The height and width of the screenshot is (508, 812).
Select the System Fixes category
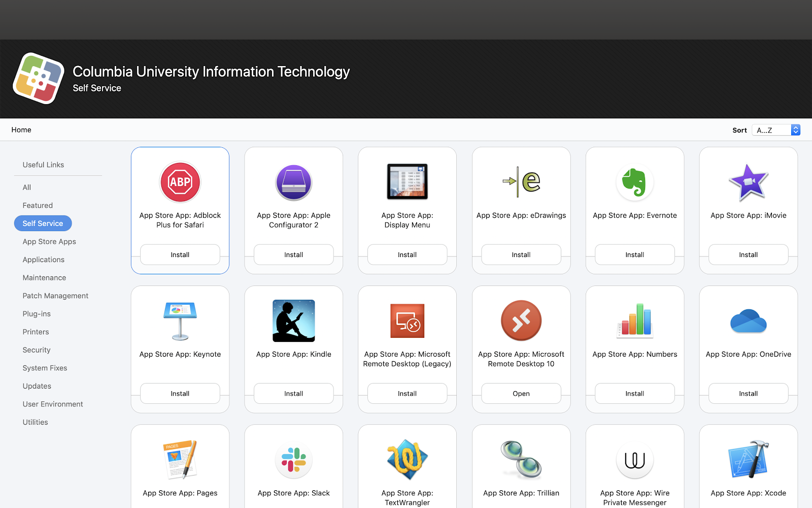[x=45, y=368]
